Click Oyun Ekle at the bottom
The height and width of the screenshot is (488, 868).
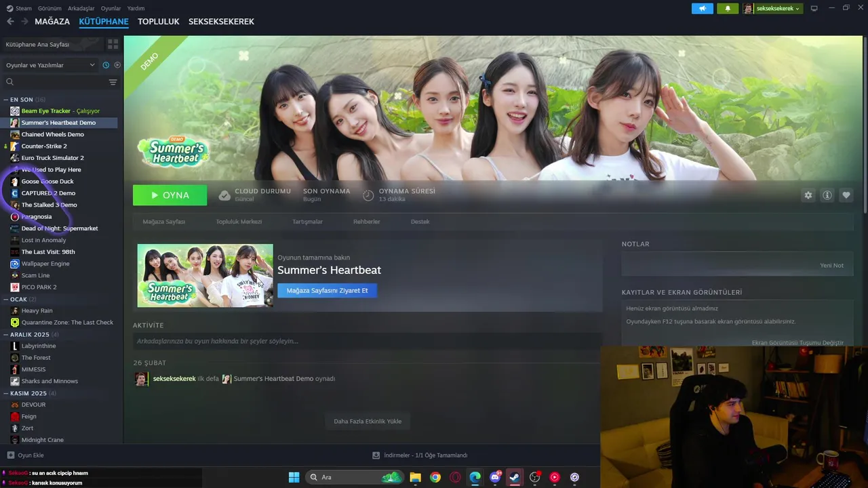(25, 455)
